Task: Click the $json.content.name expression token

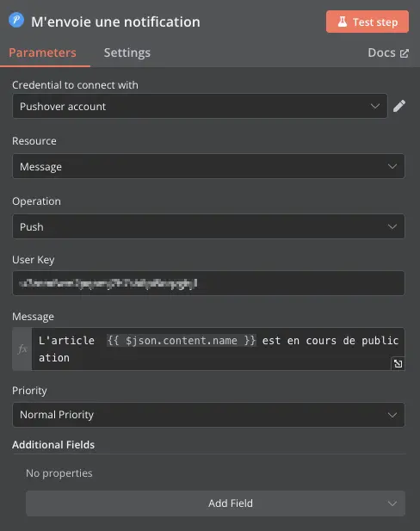Action: coord(182,340)
